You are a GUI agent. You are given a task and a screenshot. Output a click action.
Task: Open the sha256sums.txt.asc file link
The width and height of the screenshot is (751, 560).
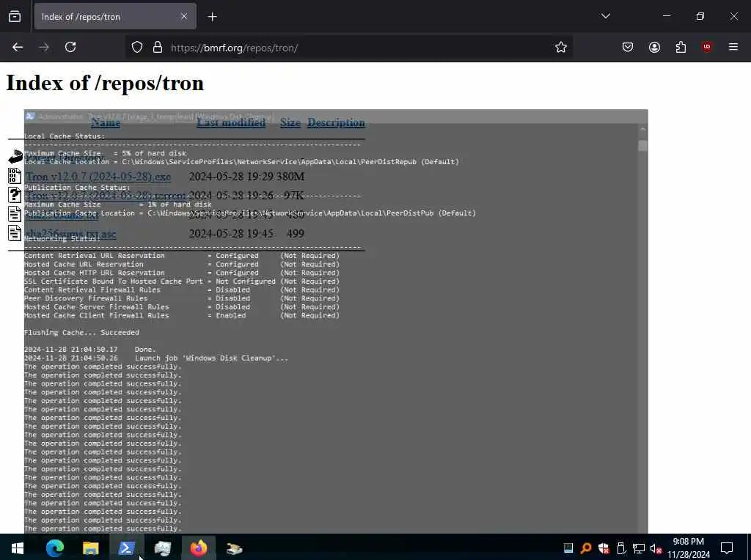71,234
